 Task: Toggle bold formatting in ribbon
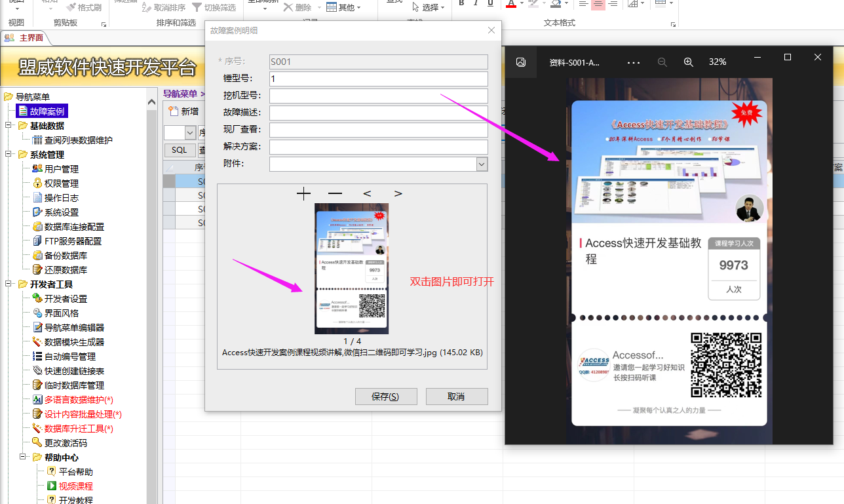coord(461,3)
